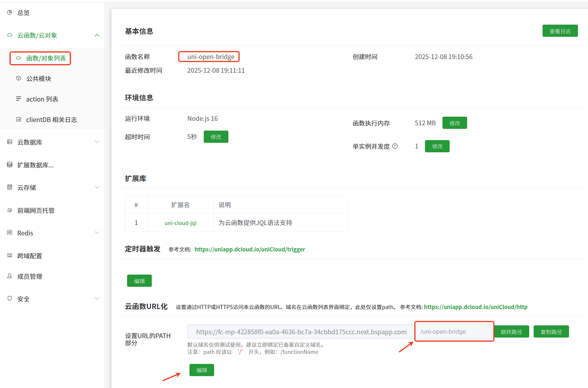Click the /uni-open-bridge path input field
Image resolution: width=588 pixels, height=388 pixels.
pos(454,332)
